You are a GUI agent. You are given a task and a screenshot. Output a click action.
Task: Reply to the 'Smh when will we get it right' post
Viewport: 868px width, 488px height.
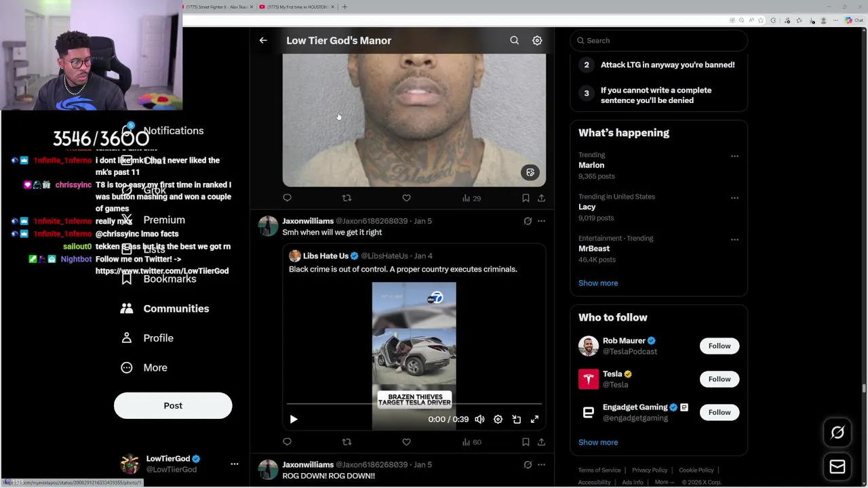[x=288, y=442]
